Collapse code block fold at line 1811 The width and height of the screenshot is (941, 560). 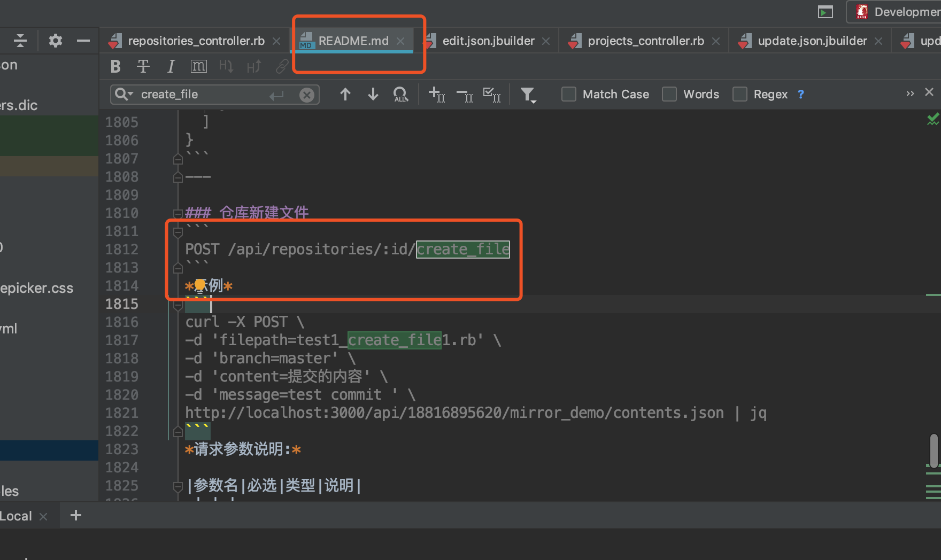pyautogui.click(x=178, y=232)
